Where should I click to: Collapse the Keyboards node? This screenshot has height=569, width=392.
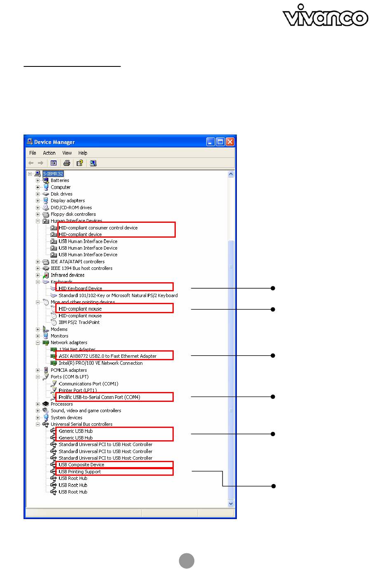[x=38, y=282]
